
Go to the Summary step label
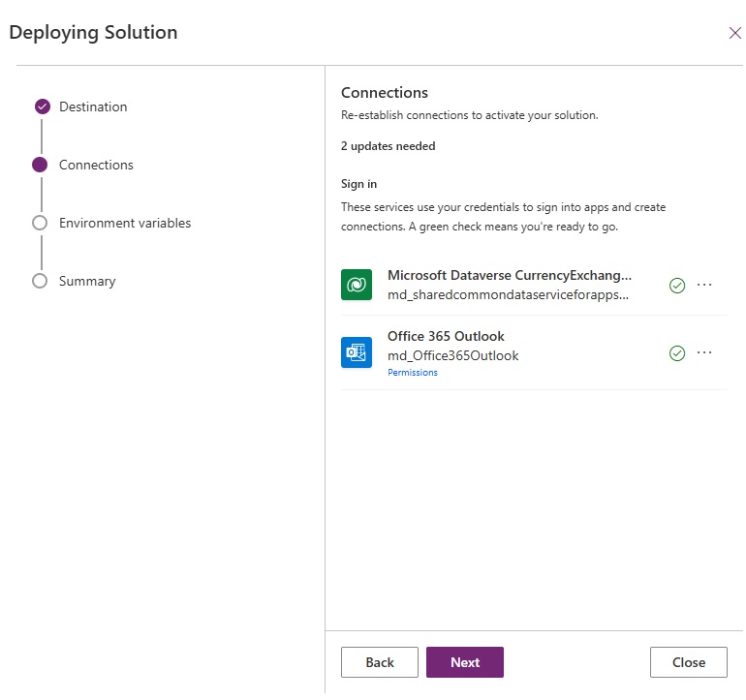(87, 282)
